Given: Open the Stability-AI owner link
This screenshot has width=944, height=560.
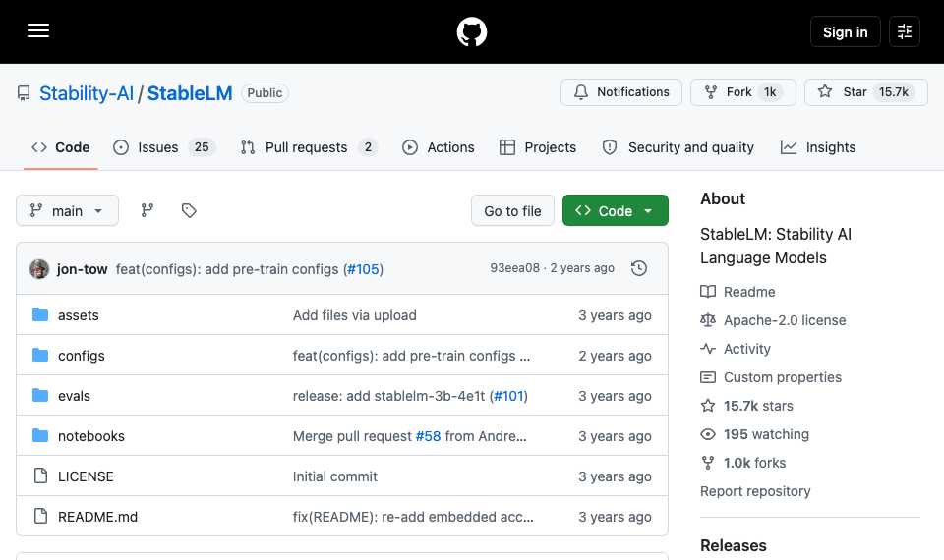Looking at the screenshot, I should 87,93.
